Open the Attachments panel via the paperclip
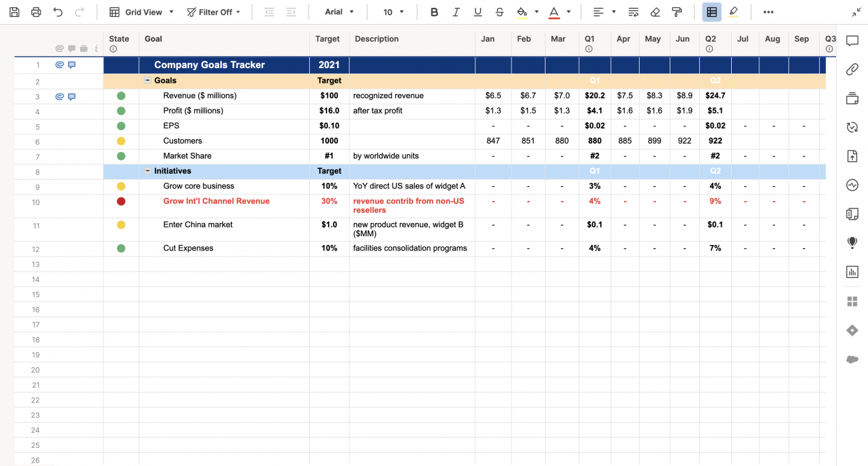This screenshot has height=466, width=868. (852, 69)
